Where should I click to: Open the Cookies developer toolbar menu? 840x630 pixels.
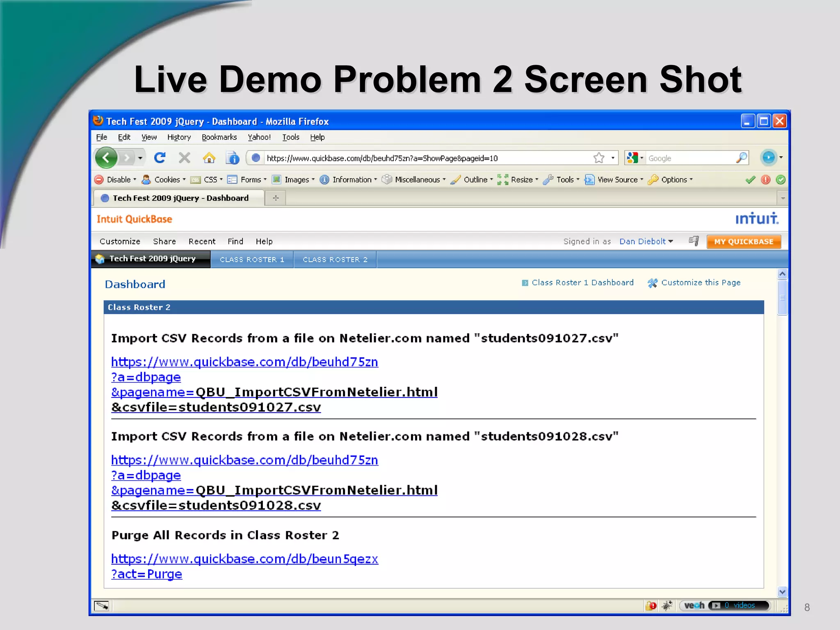163,180
